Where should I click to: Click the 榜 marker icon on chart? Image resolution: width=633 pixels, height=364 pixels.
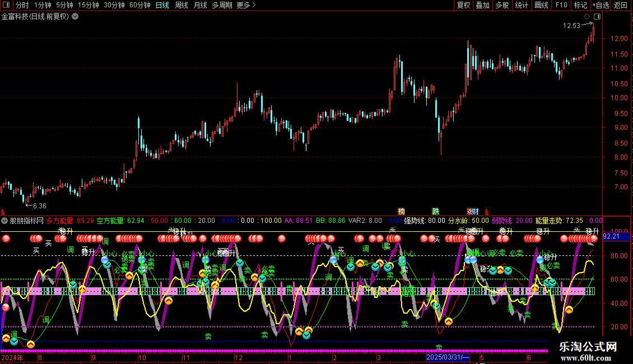[401, 212]
